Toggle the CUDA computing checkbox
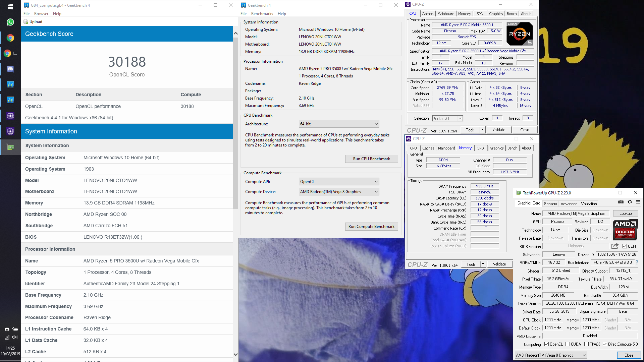 point(568,344)
